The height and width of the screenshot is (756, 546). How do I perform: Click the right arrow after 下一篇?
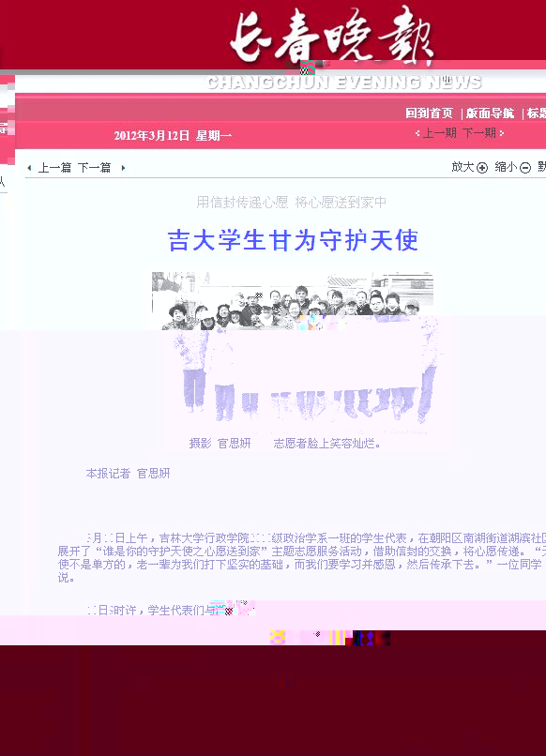(124, 168)
